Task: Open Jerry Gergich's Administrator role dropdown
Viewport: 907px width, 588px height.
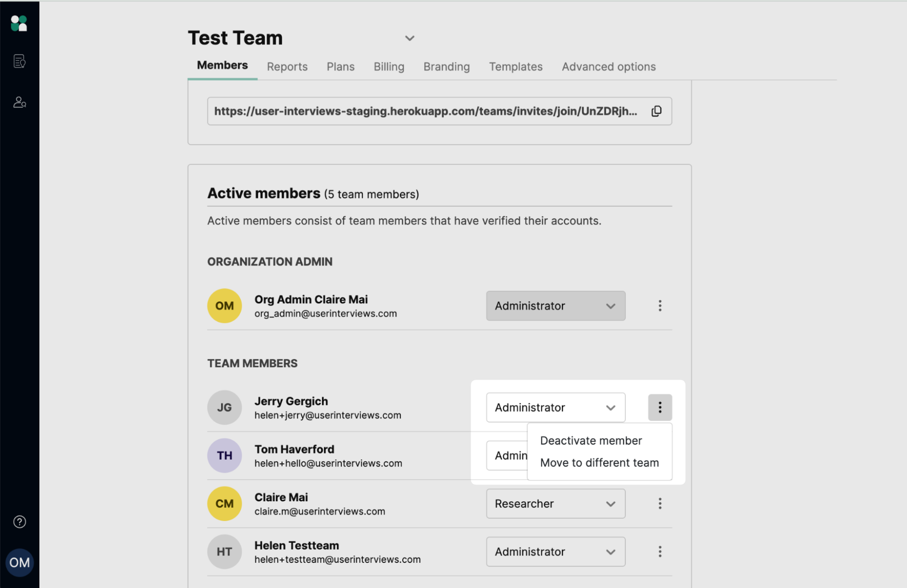Action: click(556, 407)
